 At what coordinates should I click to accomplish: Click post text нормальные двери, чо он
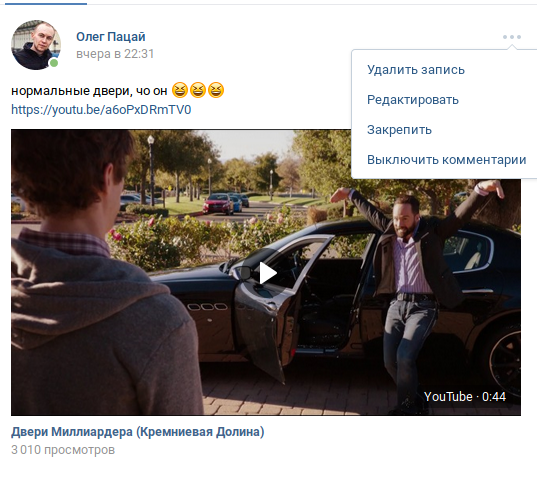coord(89,91)
